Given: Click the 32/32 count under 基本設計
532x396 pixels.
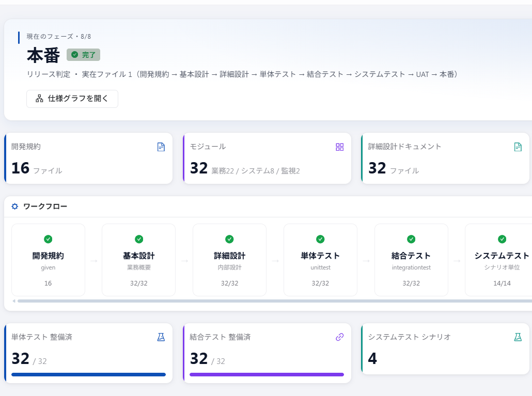Looking at the screenshot, I should click(139, 283).
